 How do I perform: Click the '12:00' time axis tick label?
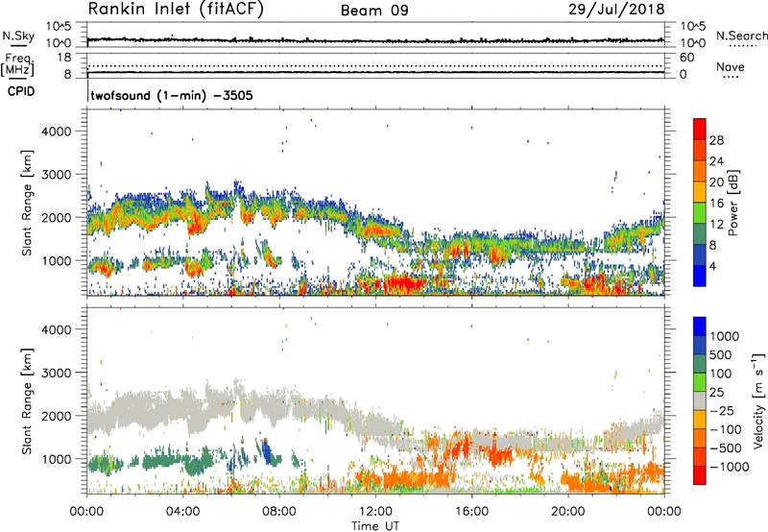pyautogui.click(x=375, y=512)
